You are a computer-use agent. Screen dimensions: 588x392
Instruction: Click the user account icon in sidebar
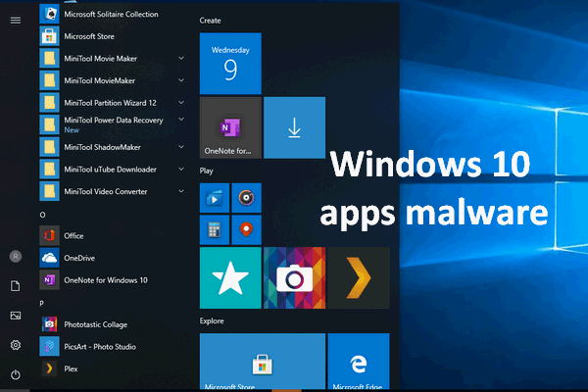point(16,257)
